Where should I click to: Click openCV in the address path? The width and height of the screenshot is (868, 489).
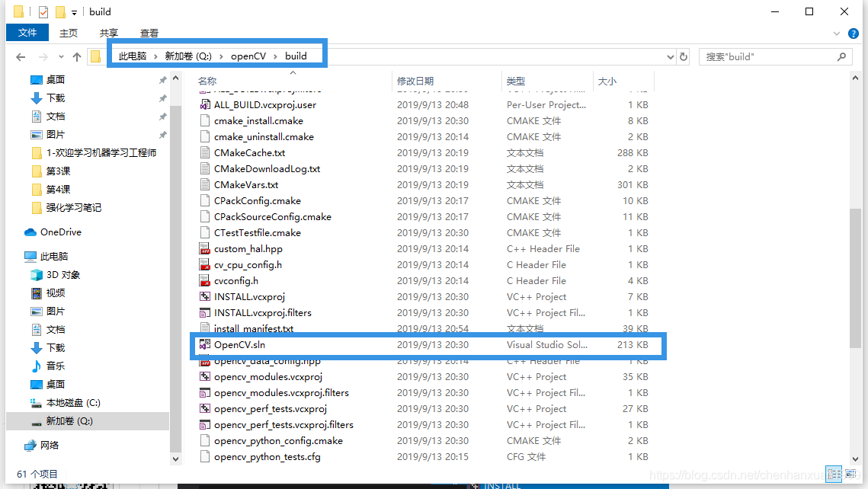pyautogui.click(x=248, y=56)
